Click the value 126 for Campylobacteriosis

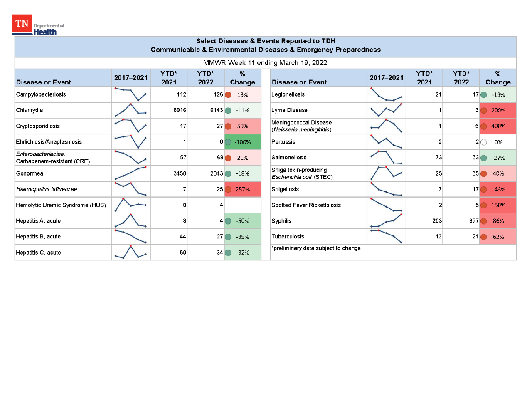coord(218,94)
